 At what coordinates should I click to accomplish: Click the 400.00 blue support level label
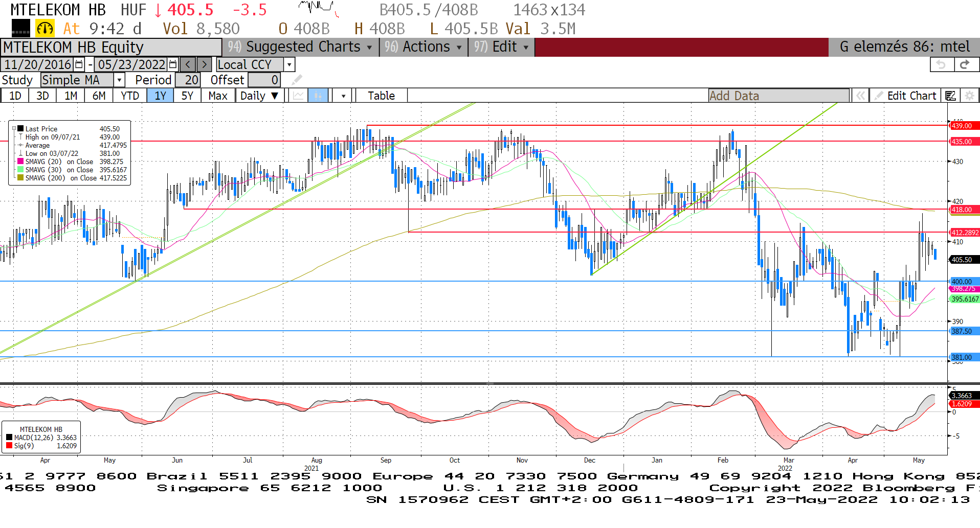(x=964, y=281)
